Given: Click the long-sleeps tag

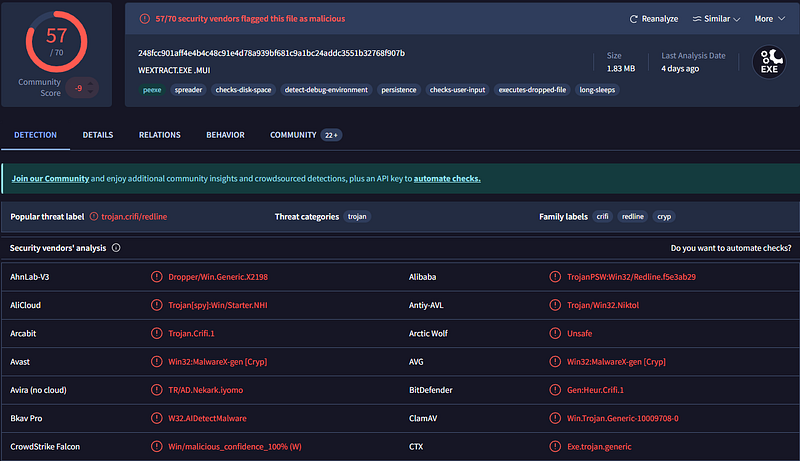Looking at the screenshot, I should point(597,90).
